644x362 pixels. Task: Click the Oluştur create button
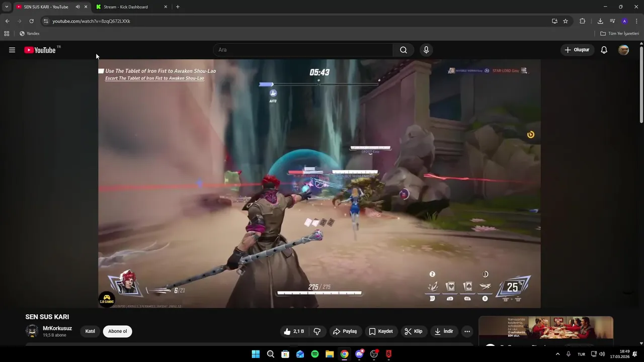(x=577, y=50)
